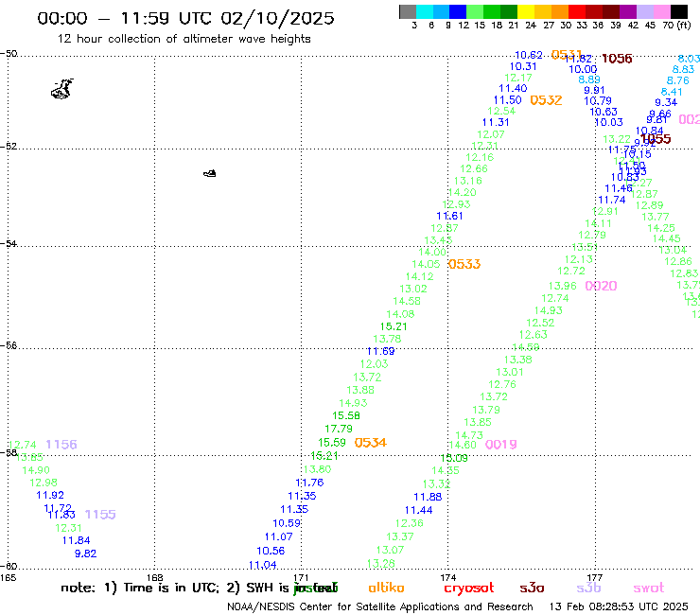Click the 11.69 blue reading near 56S
Image resolution: width=700 pixels, height=615 pixels.
(381, 351)
